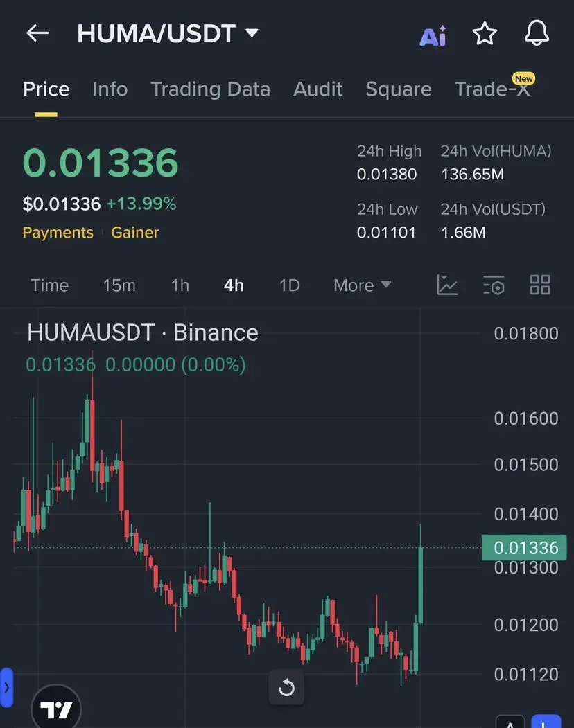
Task: Tap the Payments category tag
Action: tap(58, 232)
